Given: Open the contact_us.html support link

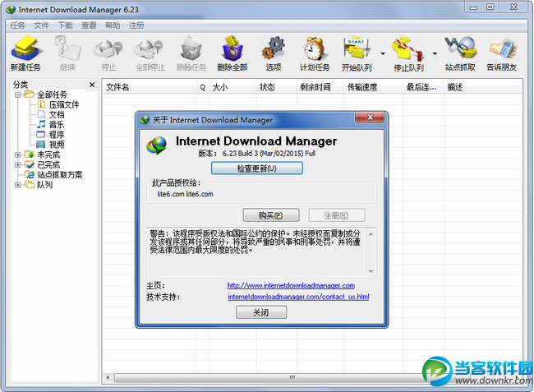Looking at the screenshot, I should coord(298,297).
